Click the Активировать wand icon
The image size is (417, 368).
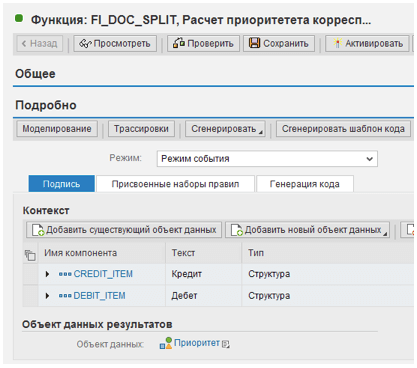337,43
